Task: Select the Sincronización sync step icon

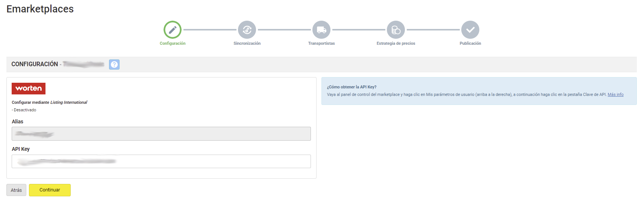Action: [x=247, y=30]
